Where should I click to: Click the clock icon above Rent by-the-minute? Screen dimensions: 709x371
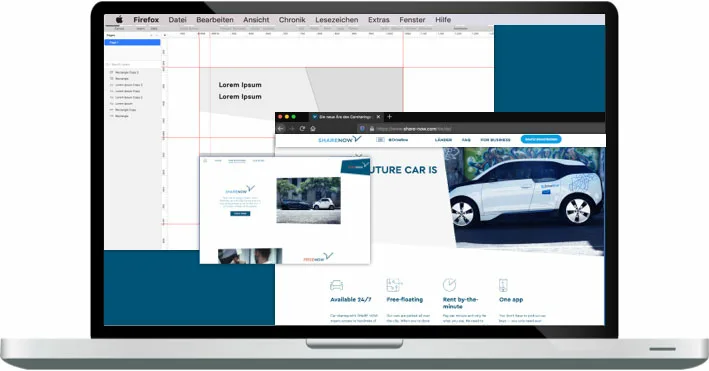(449, 285)
